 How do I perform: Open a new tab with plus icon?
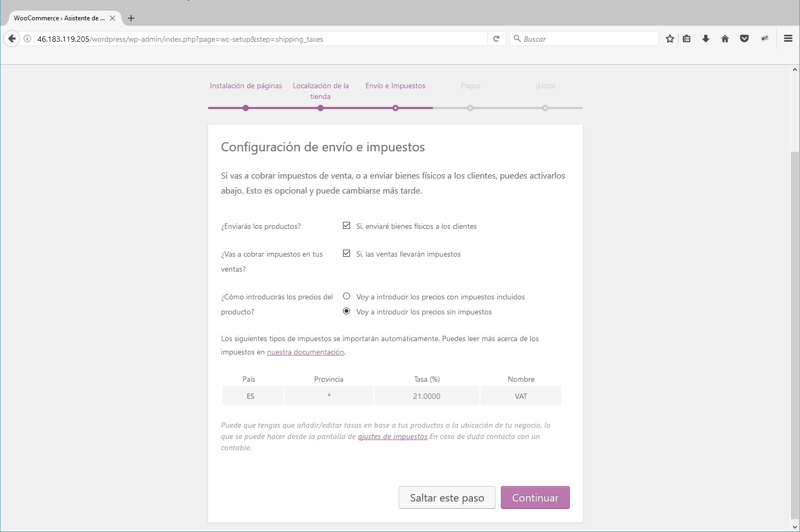tap(131, 18)
